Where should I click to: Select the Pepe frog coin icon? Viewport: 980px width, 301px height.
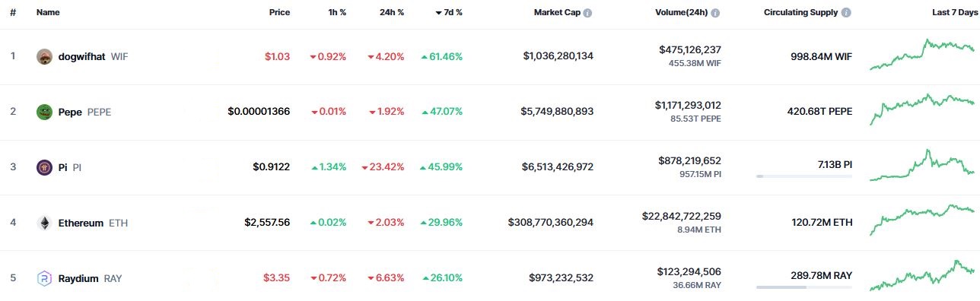tap(44, 112)
